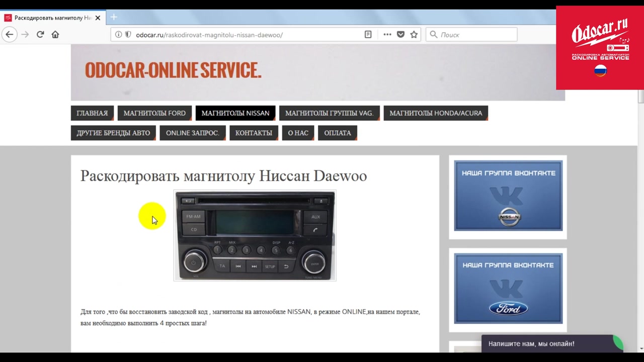
Task: Open ДРУГИЕ БРЕНДЫ АВТО menu item
Action: click(113, 133)
